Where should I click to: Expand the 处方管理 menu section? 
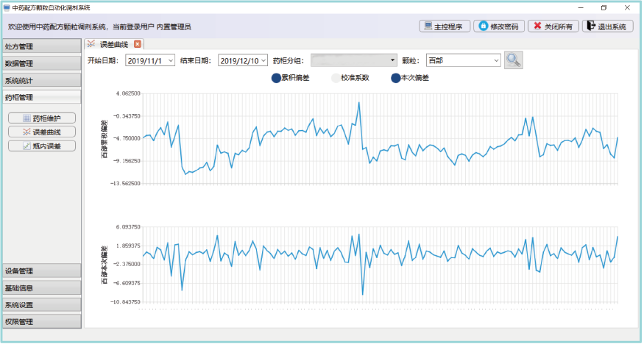pyautogui.click(x=40, y=46)
